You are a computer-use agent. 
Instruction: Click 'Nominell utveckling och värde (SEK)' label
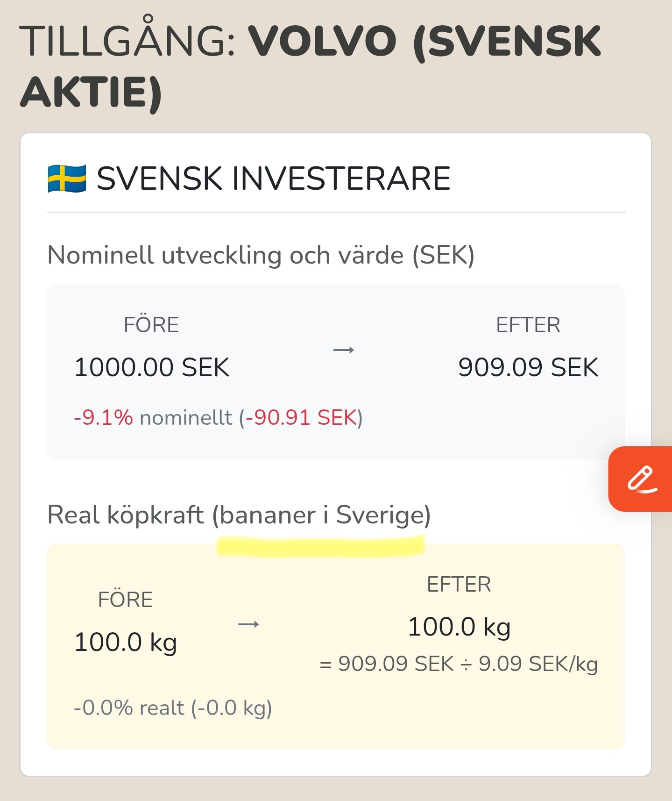261,255
